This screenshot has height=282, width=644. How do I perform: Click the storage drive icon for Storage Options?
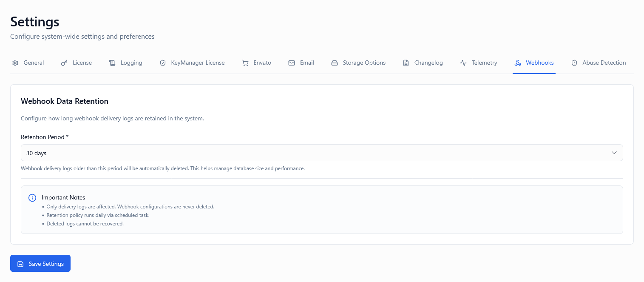click(x=334, y=63)
